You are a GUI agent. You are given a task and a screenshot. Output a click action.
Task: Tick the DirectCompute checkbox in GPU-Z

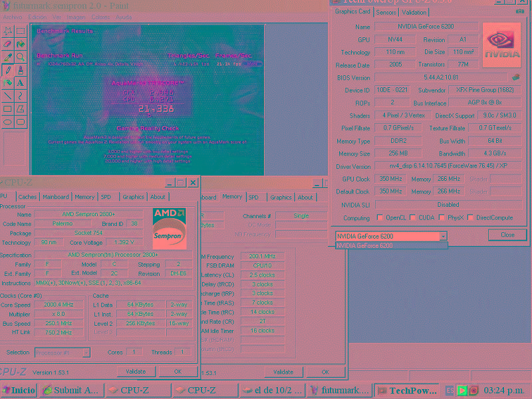[x=470, y=217]
